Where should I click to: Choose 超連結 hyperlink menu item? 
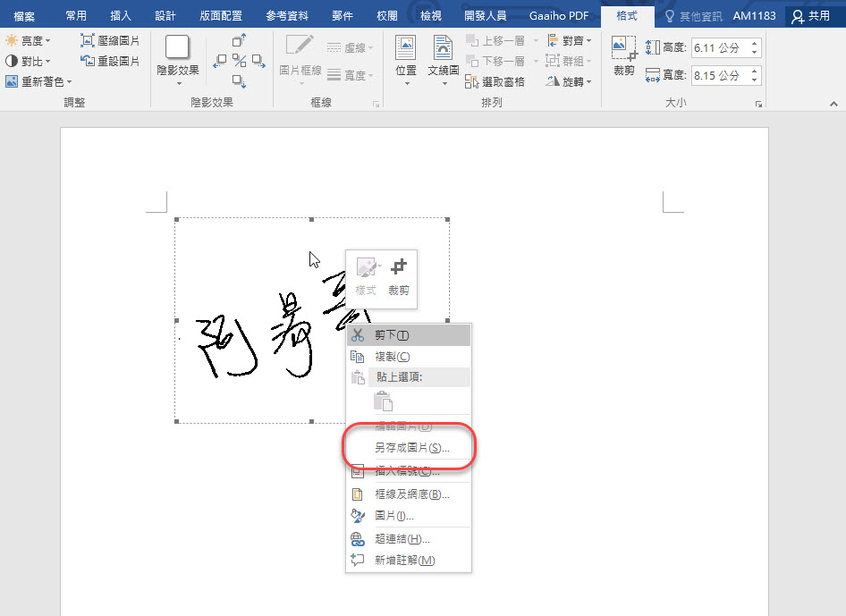point(409,539)
